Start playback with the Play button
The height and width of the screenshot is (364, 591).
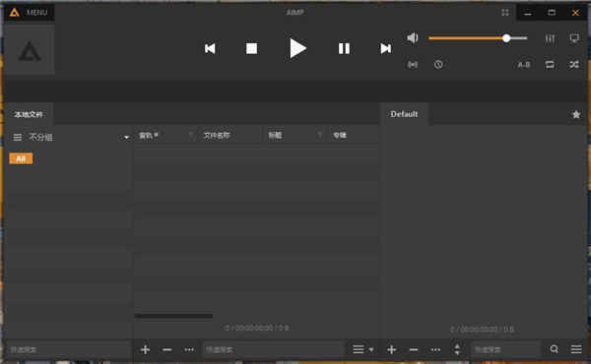[x=297, y=48]
